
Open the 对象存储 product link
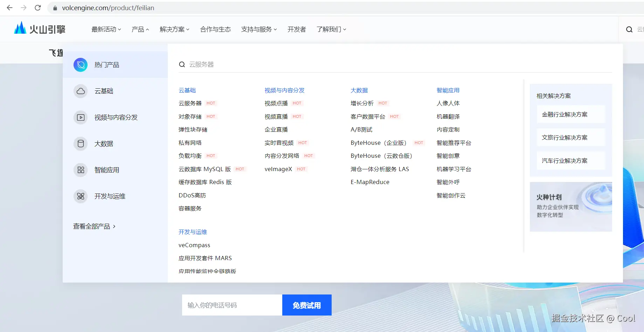coord(190,116)
